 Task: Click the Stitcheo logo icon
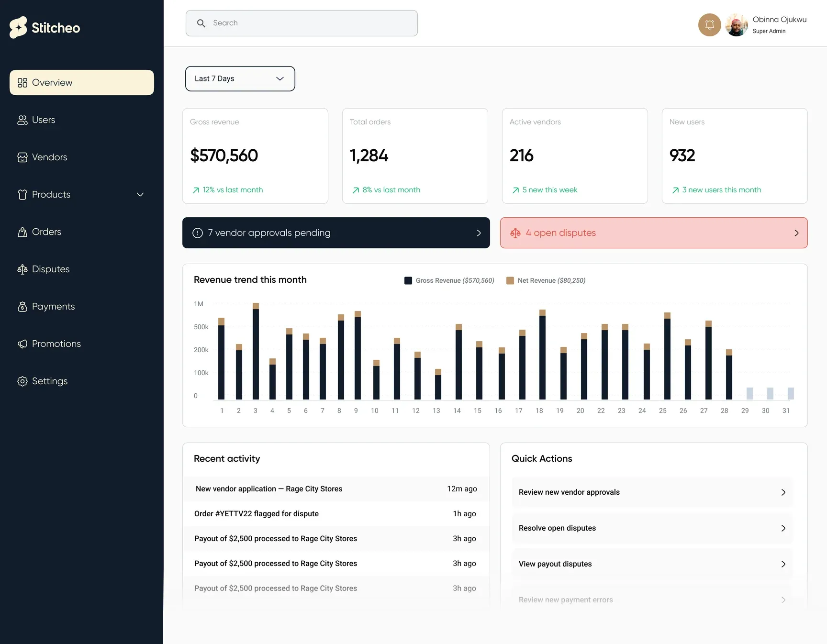pyautogui.click(x=18, y=27)
